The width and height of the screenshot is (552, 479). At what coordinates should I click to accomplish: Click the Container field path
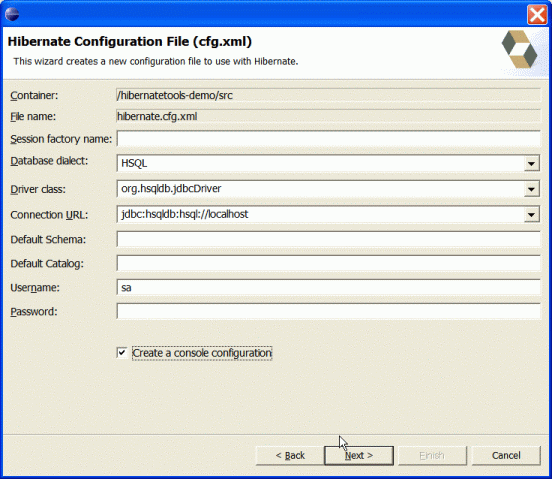[328, 95]
